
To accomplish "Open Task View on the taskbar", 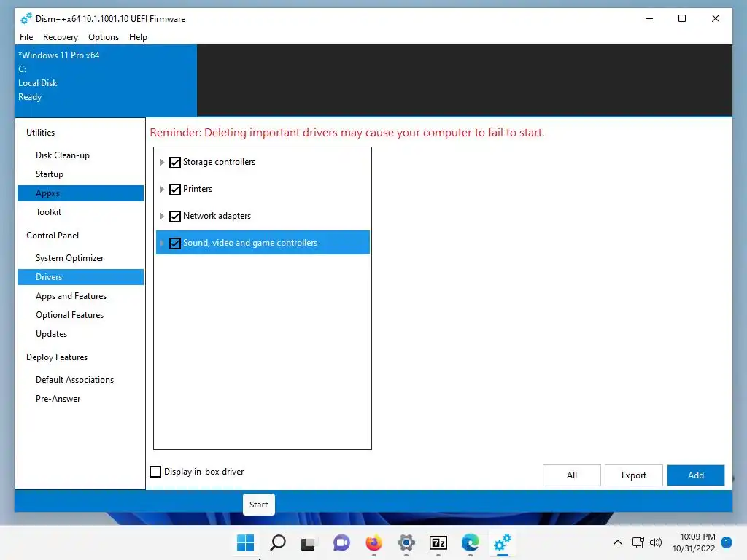I will pyautogui.click(x=309, y=542).
